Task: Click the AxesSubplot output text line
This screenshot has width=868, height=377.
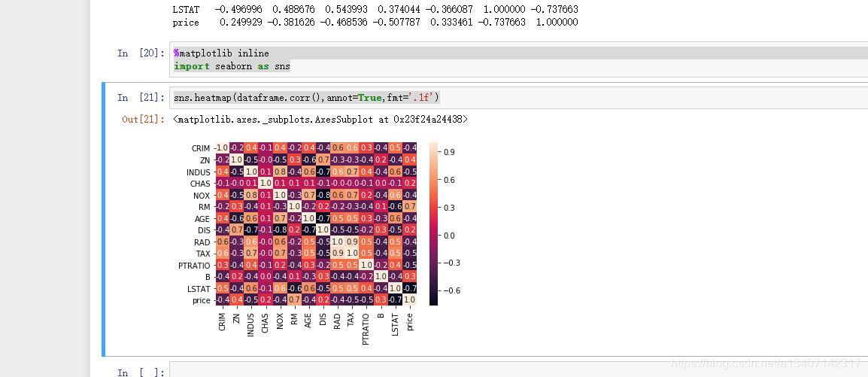Action: [320, 119]
